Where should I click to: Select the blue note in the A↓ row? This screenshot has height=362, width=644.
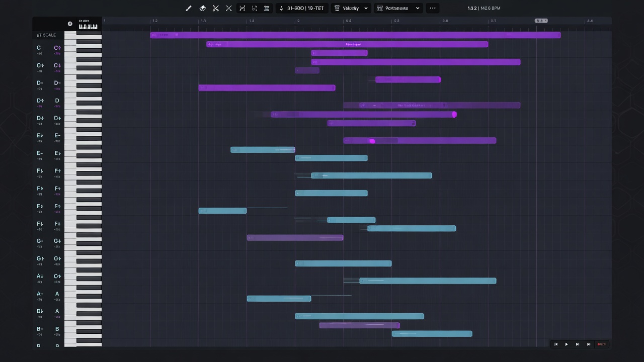(x=428, y=281)
